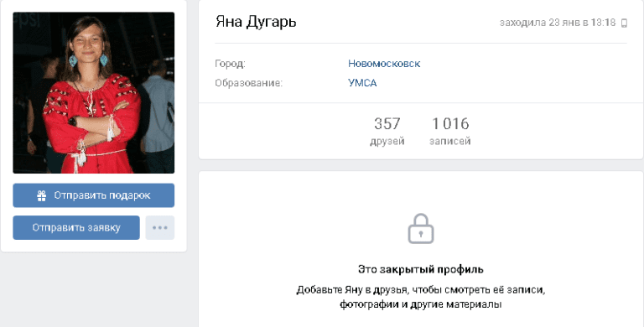The height and width of the screenshot is (327, 644).
Task: Click the mobile phone icon near last seen
Action: click(624, 23)
